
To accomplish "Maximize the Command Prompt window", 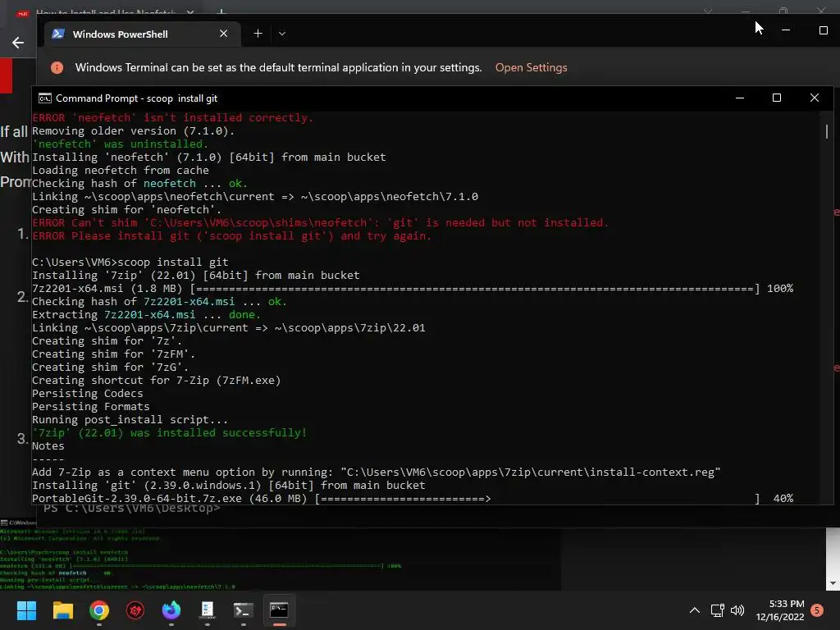I will (777, 98).
